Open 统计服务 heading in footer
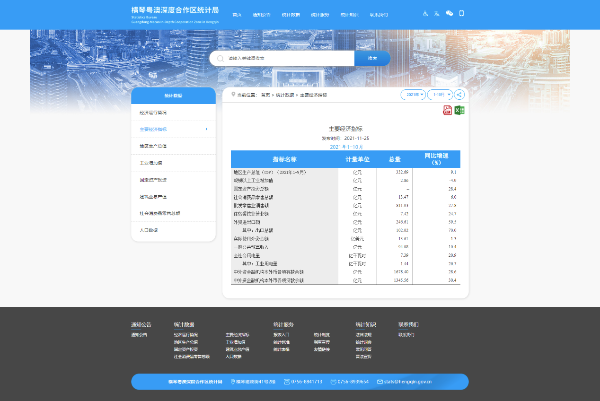600x401 pixels. [x=283, y=324]
